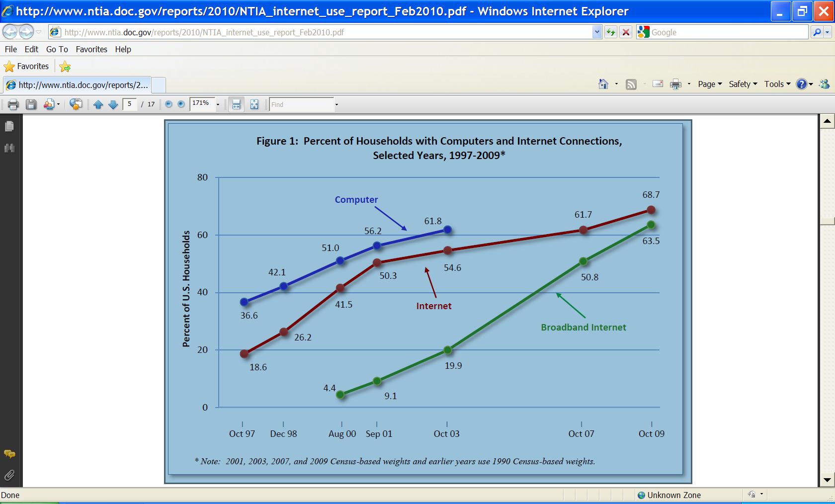835x504 pixels.
Task: Open the Safety menu
Action: click(743, 84)
